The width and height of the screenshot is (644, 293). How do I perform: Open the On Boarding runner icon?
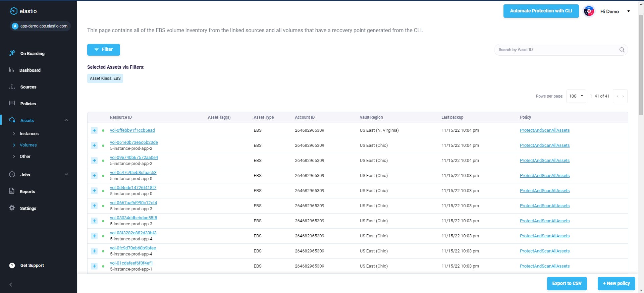12,53
